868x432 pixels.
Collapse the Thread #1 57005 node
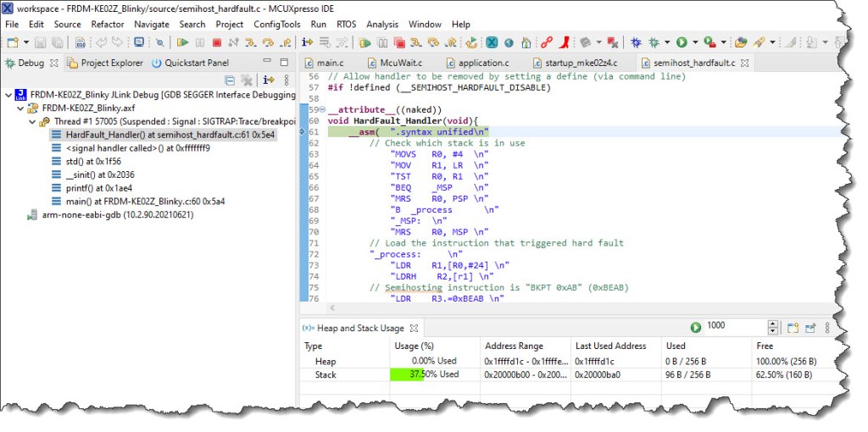point(33,121)
